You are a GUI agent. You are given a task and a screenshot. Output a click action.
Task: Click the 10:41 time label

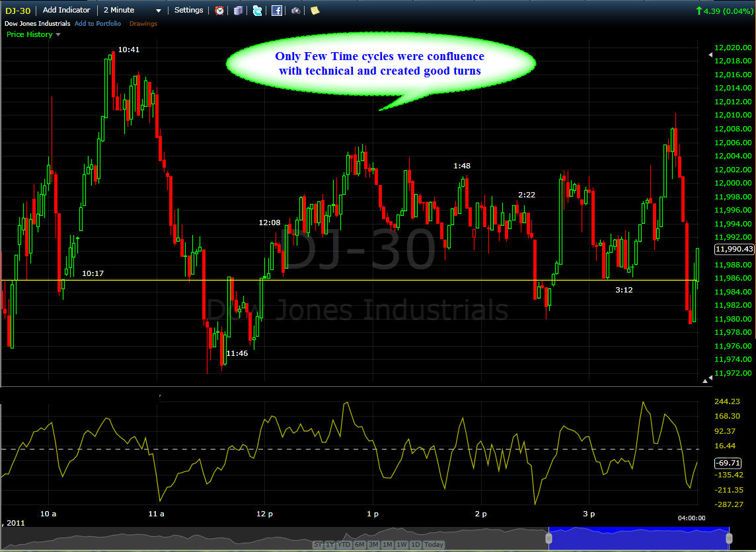click(x=129, y=50)
